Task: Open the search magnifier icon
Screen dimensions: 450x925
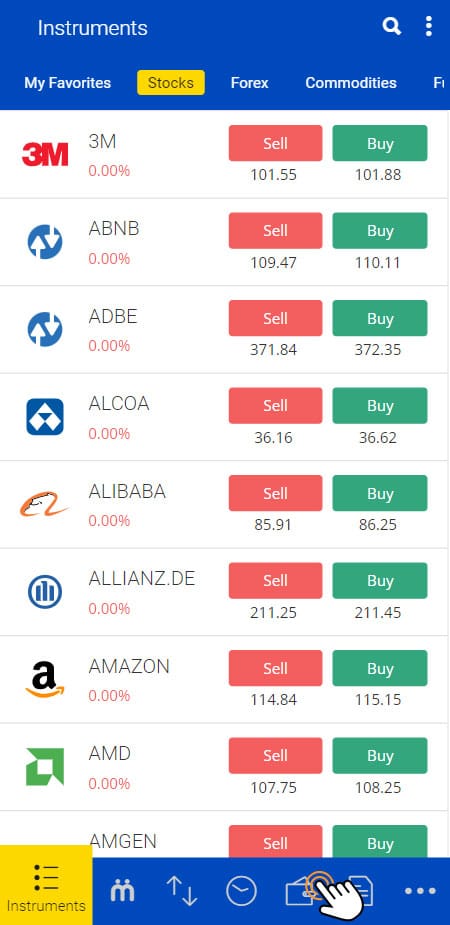Action: pyautogui.click(x=392, y=27)
